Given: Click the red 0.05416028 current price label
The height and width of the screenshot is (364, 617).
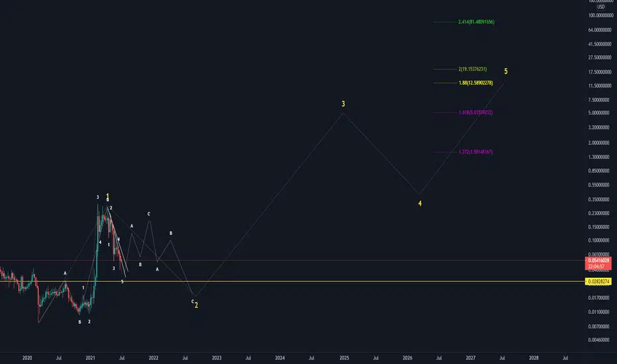Looking at the screenshot, I should pos(598,263).
